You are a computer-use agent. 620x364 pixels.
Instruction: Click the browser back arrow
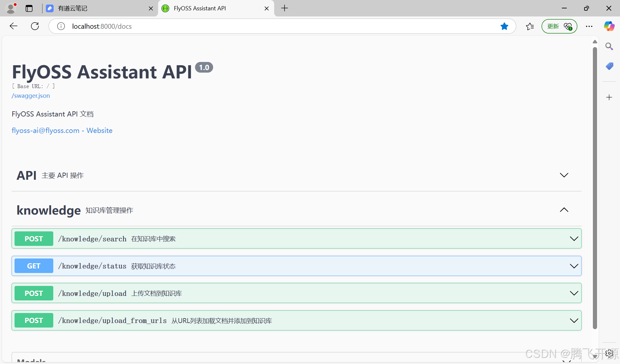[14, 26]
